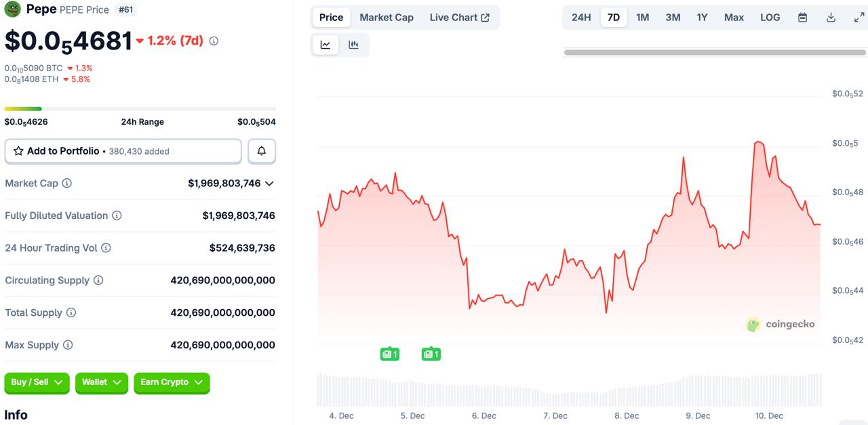The width and height of the screenshot is (868, 425).
Task: Click the Circulating Supply info icon
Action: click(x=100, y=280)
